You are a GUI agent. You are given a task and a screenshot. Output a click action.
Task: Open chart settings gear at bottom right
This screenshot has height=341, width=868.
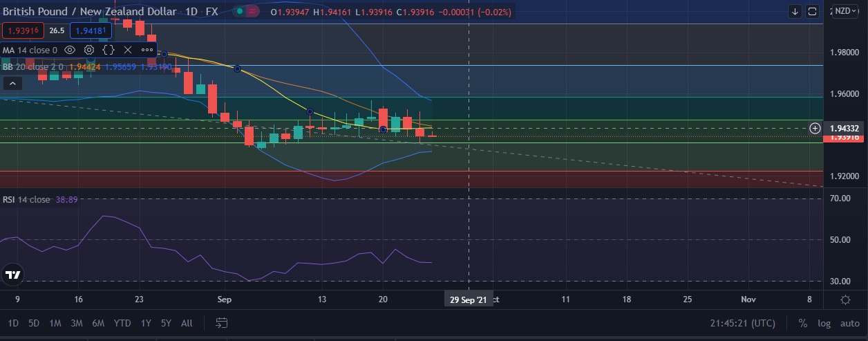(x=845, y=299)
